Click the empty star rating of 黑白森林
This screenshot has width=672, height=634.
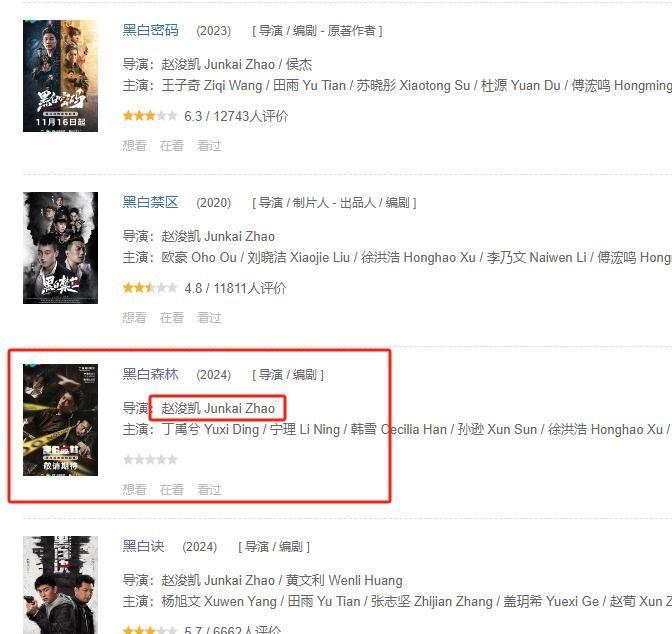coord(150,460)
